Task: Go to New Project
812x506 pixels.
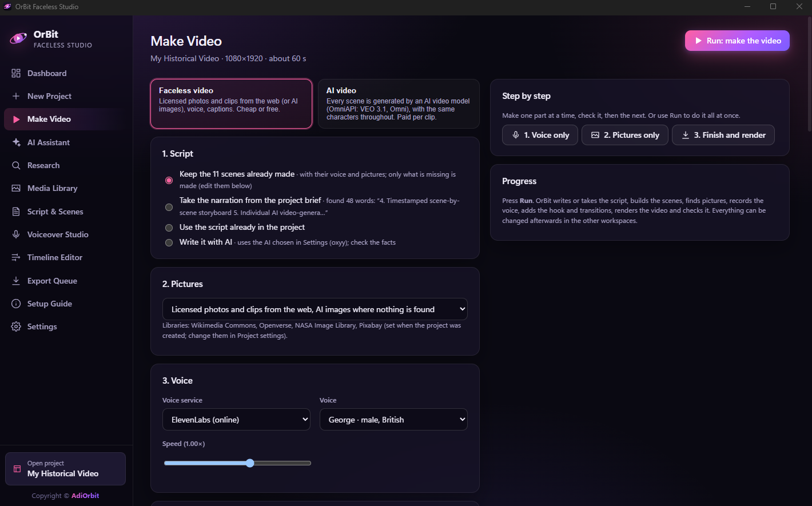Action: pyautogui.click(x=66, y=96)
